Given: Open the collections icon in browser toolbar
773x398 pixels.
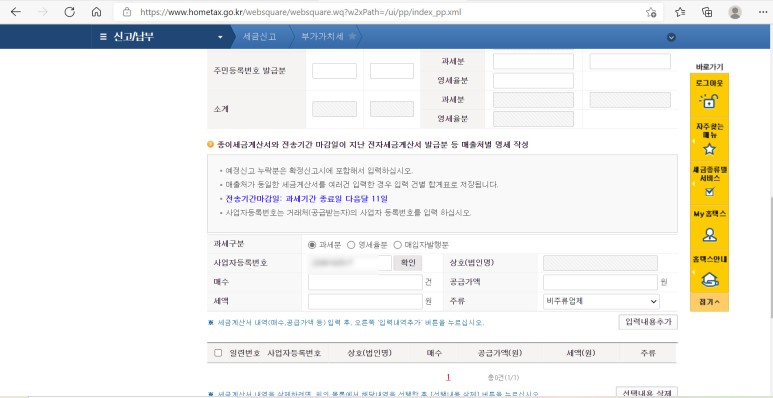Looking at the screenshot, I should point(707,12).
